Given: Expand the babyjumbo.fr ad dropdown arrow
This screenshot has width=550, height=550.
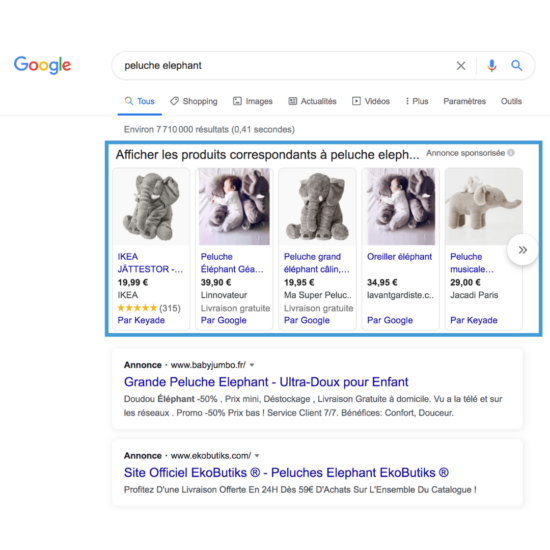Looking at the screenshot, I should click(252, 365).
